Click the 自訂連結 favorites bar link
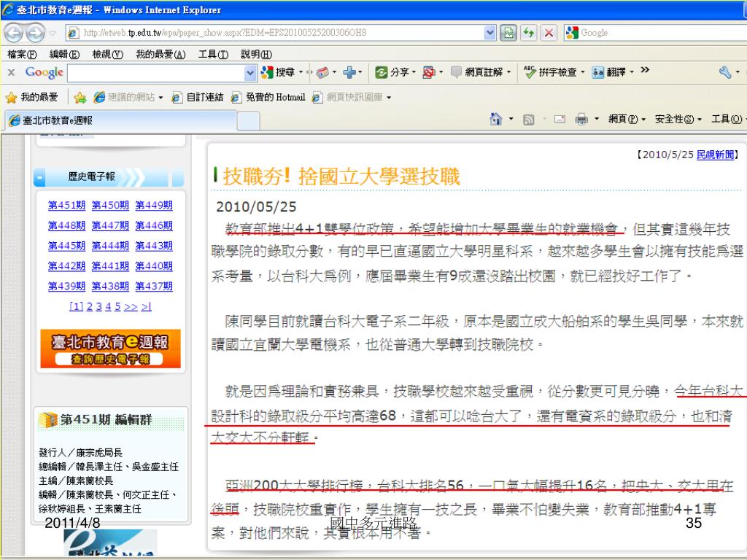 pos(197,97)
